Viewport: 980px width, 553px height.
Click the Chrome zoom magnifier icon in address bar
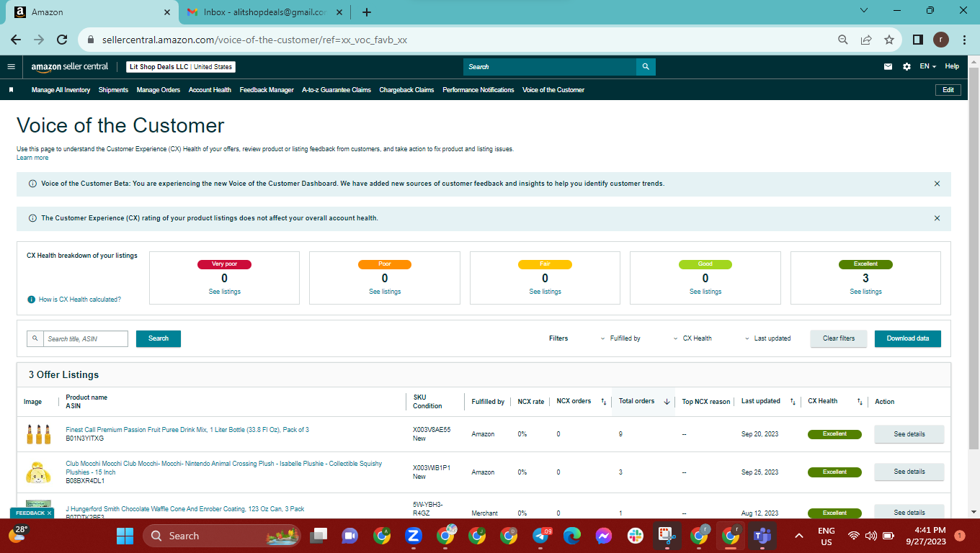[842, 40]
